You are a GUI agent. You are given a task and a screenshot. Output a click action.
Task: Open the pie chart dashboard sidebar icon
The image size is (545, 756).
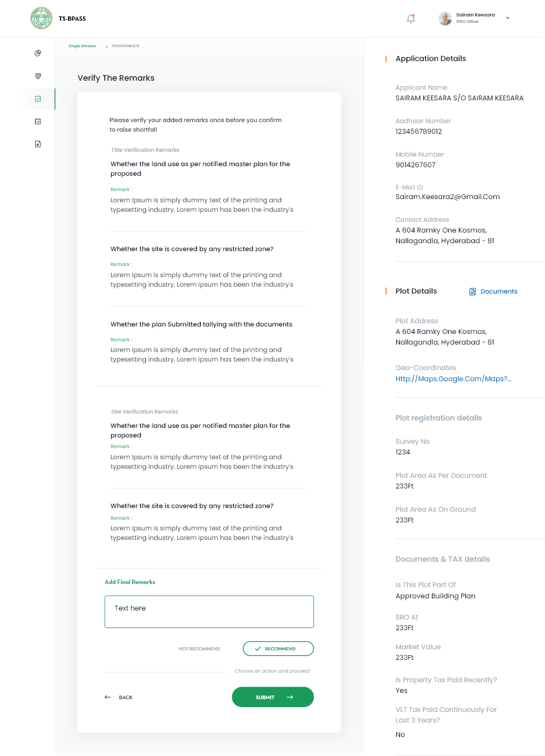tap(38, 53)
